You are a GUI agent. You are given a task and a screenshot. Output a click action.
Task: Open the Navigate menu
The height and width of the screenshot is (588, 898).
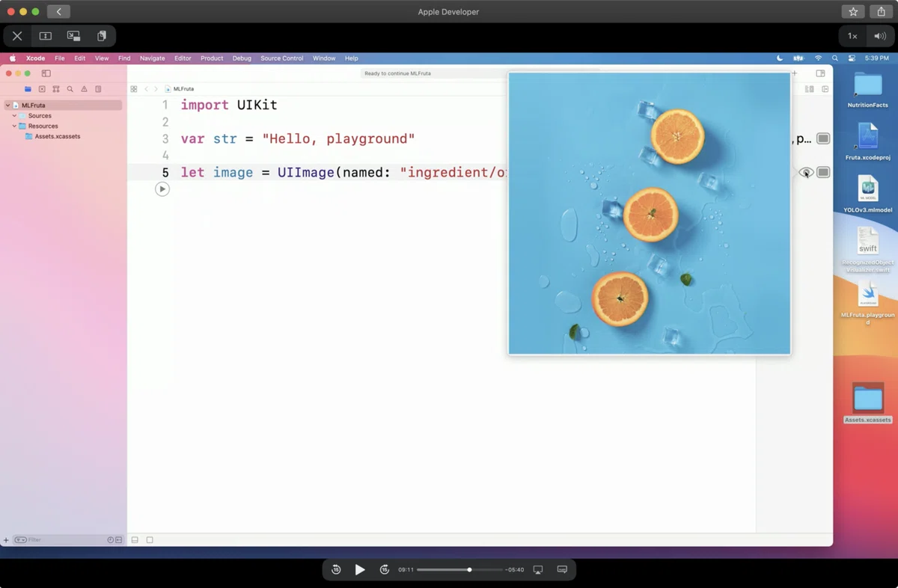(x=153, y=58)
